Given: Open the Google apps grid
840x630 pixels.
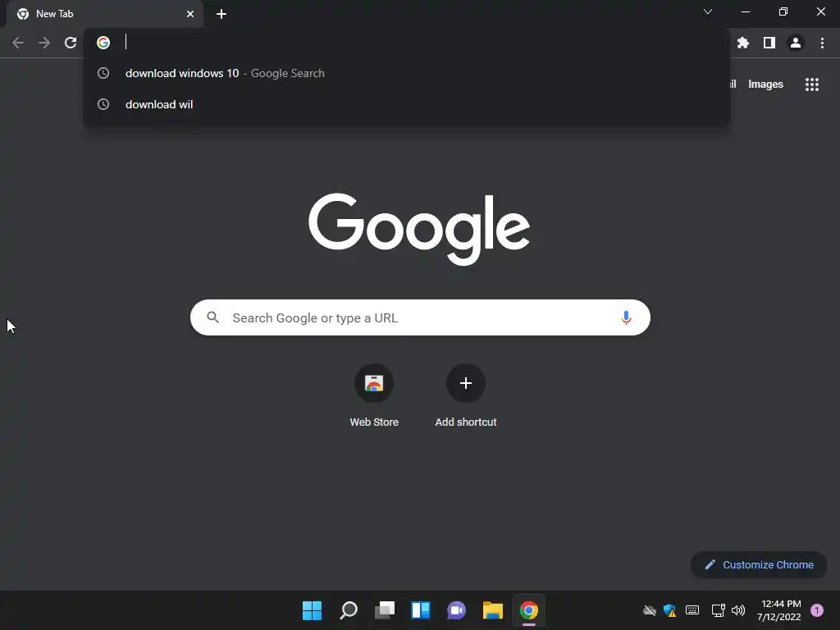Looking at the screenshot, I should tap(811, 84).
